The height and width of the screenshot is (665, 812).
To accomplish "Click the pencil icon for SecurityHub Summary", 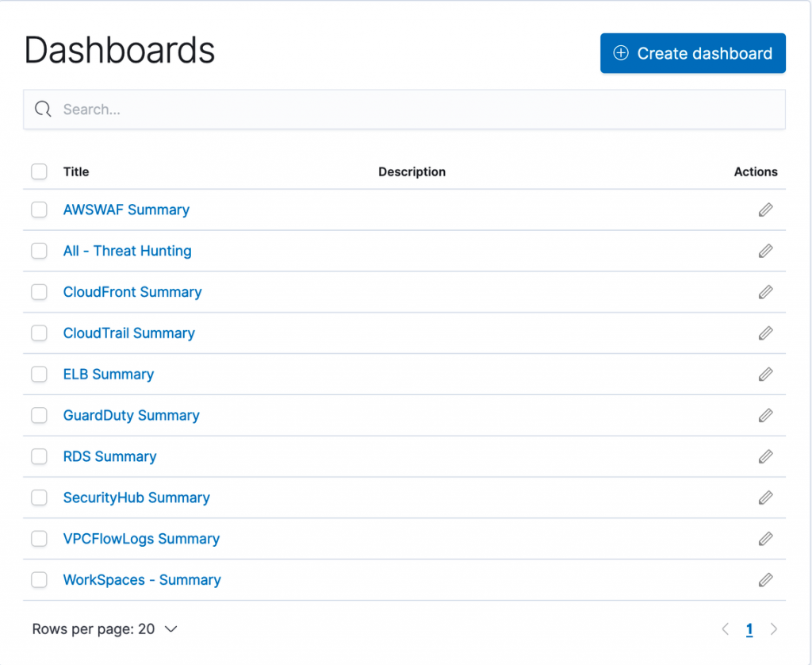I will [x=765, y=498].
